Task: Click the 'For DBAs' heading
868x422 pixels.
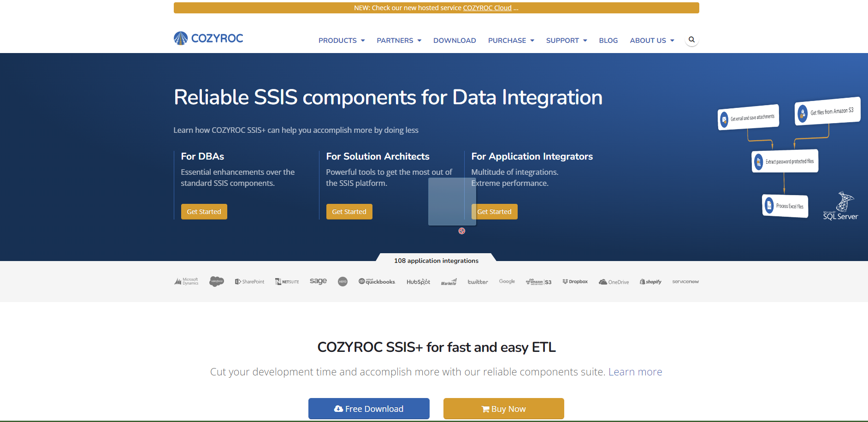Action: pyautogui.click(x=202, y=156)
